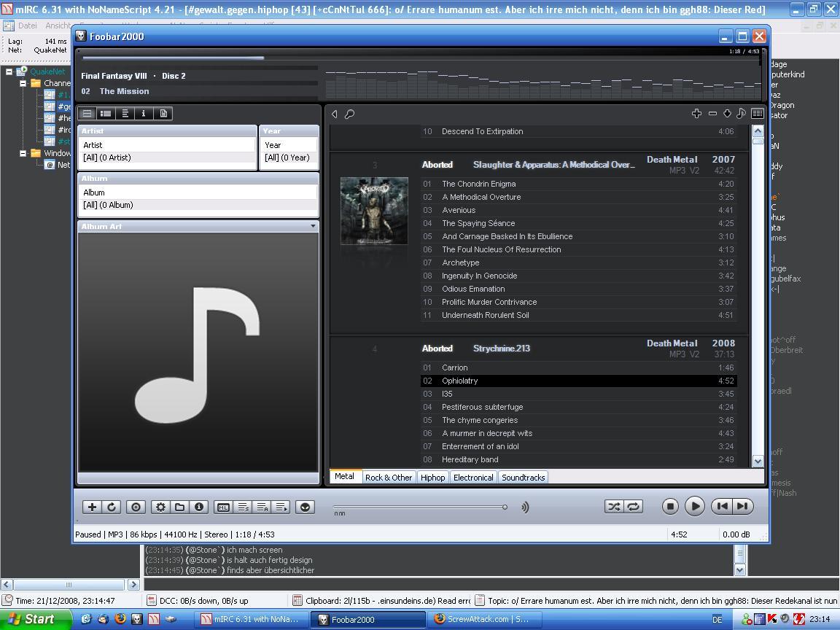
Task: Select the track 'Ophiolatry'
Action: 578,381
